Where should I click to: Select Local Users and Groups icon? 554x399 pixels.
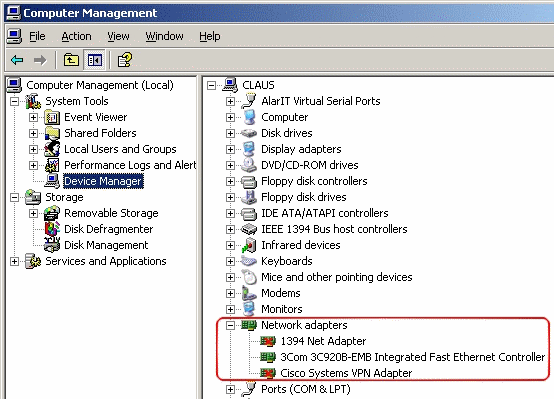pos(52,149)
